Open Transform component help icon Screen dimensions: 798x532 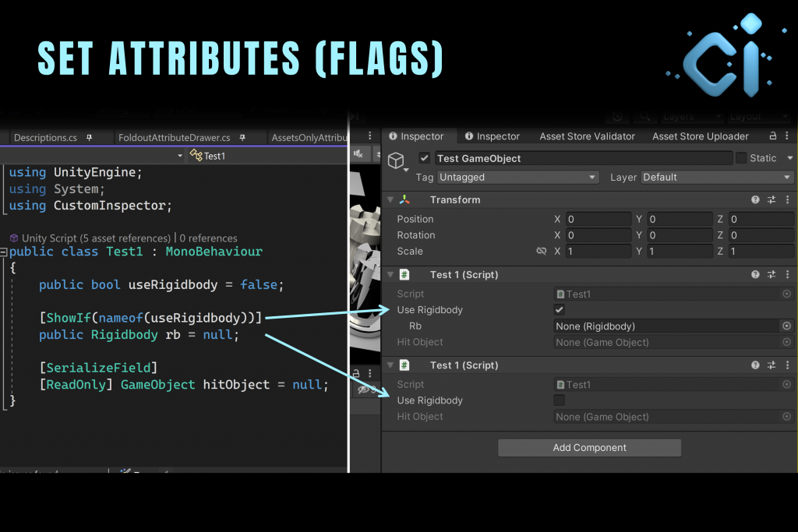pyautogui.click(x=755, y=200)
